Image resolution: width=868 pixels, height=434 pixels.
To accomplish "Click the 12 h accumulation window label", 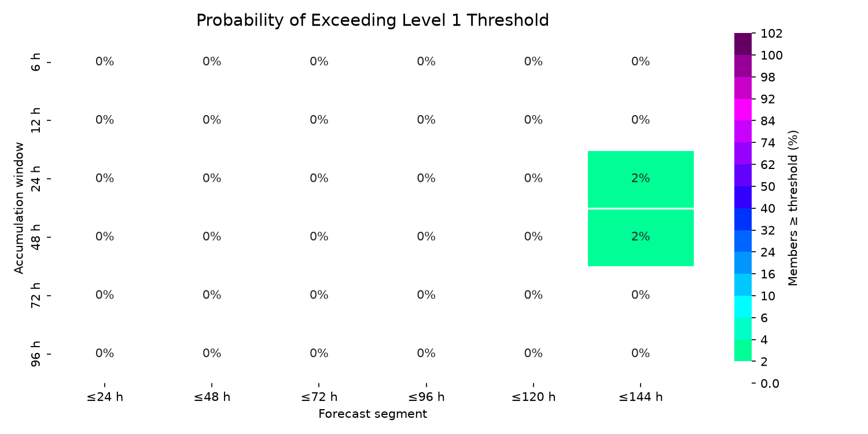I will (x=36, y=120).
